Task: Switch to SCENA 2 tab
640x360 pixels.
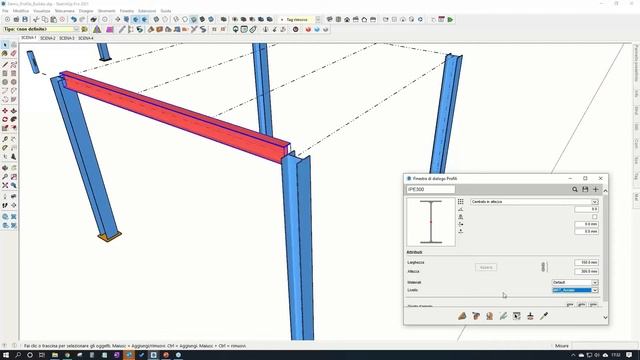Action: pos(47,38)
